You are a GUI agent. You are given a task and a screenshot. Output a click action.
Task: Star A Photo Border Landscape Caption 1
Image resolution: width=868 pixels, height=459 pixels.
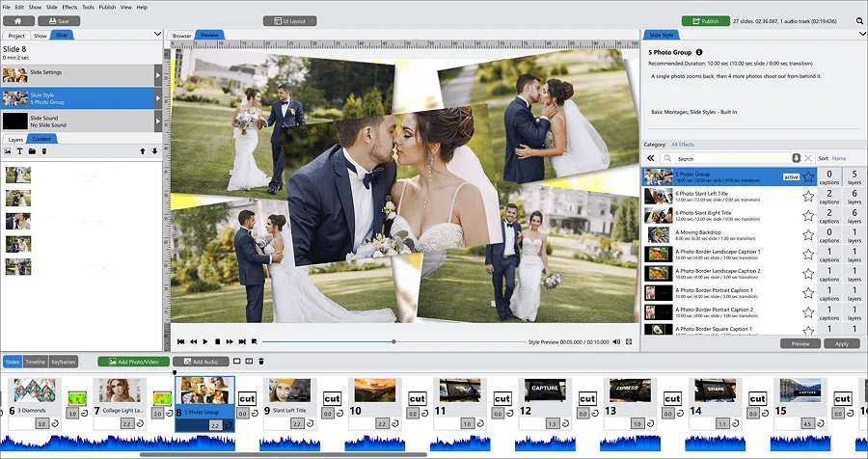point(808,255)
